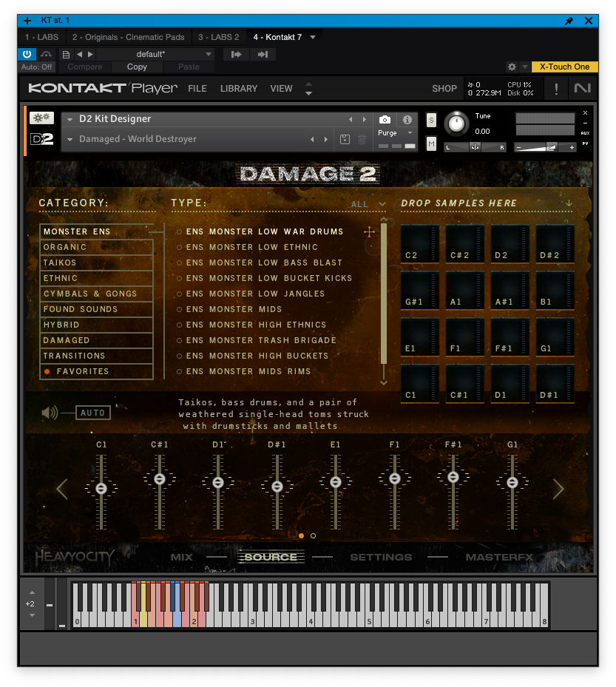Click the Copy button
This screenshot has height=687, width=616.
point(137,67)
